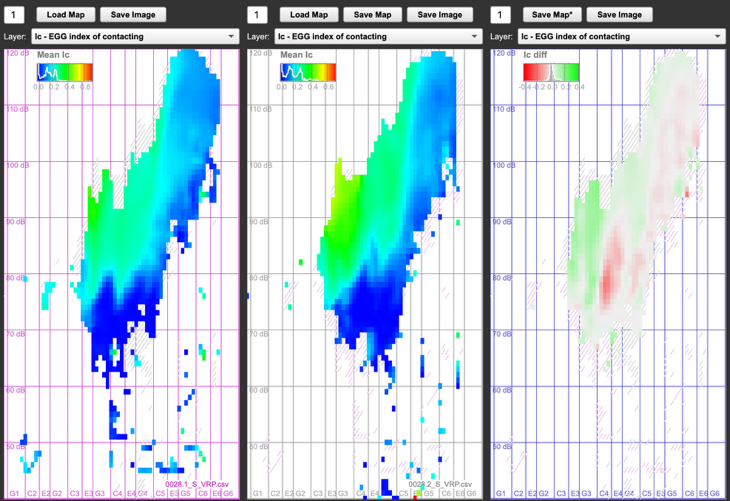The image size is (730, 501).
Task: Click the 100 dB label in middle map
Action: 261,165
